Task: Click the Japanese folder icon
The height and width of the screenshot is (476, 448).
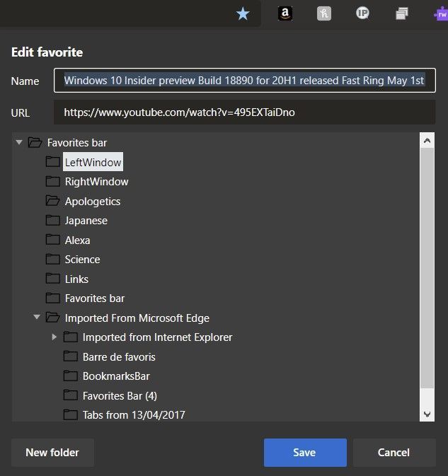Action: pyautogui.click(x=53, y=220)
